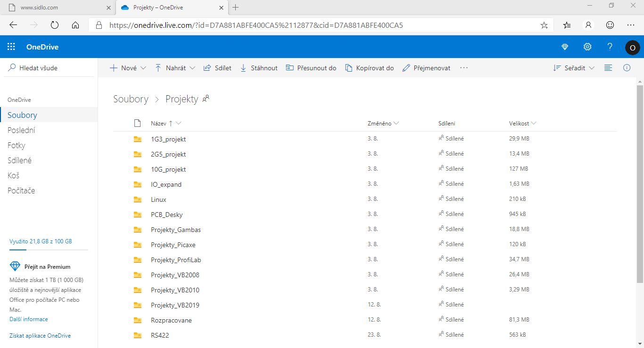This screenshot has width=644, height=348.
Task: Open the Změněno column filter dropdown
Action: 396,123
